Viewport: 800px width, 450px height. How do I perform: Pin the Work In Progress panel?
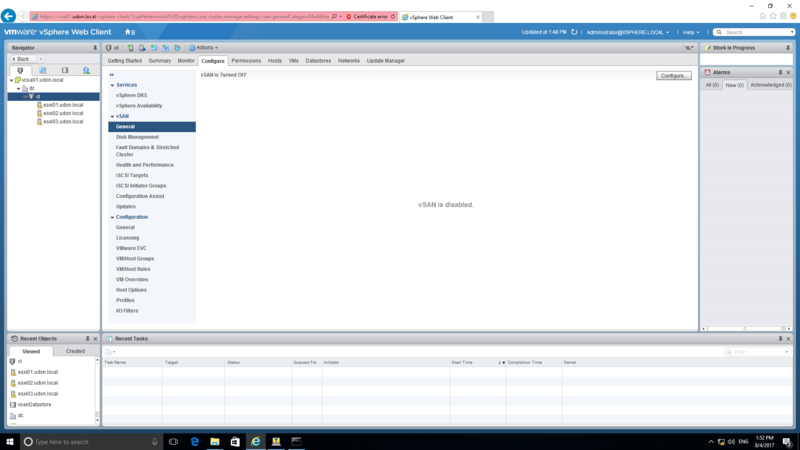[788, 48]
